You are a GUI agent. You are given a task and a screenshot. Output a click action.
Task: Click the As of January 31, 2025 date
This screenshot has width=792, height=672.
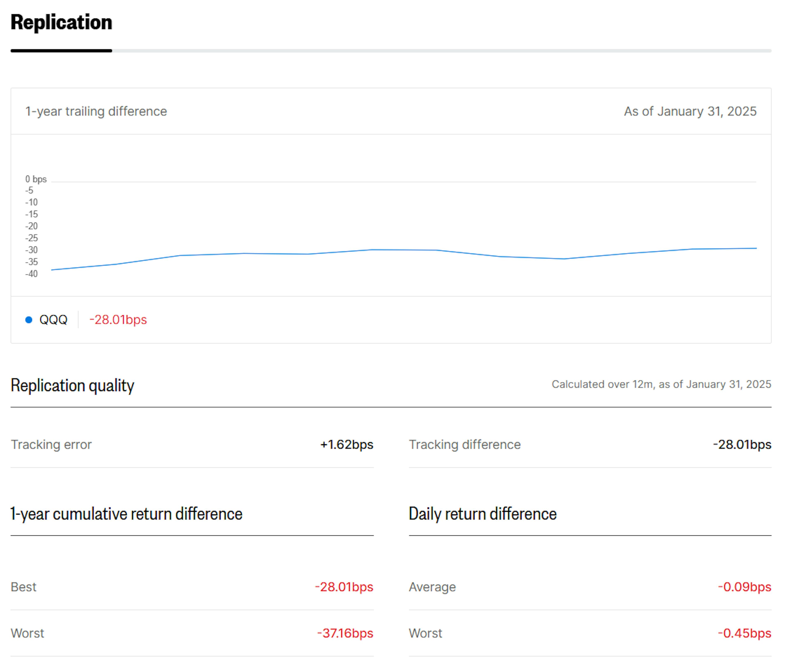coord(689,111)
